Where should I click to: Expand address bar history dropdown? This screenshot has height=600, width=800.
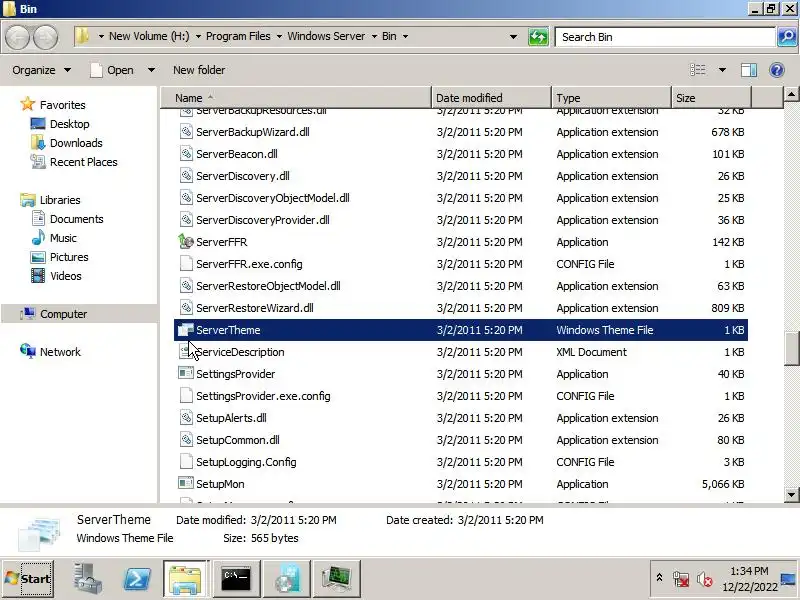513,37
